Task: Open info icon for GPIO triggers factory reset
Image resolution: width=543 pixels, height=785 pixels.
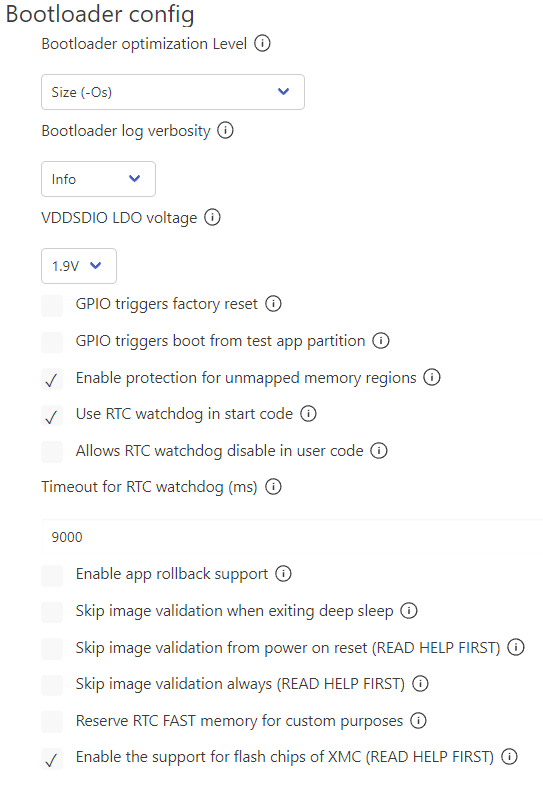Action: point(273,303)
